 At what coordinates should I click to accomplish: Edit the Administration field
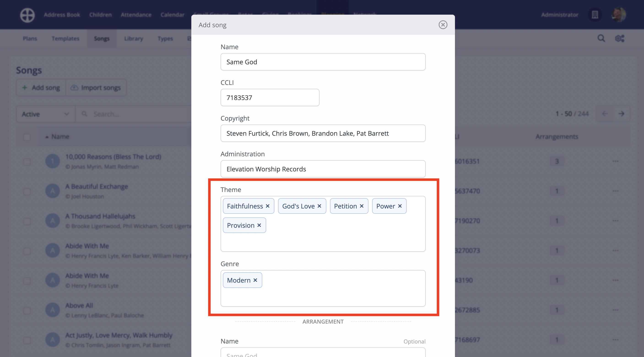pos(323,169)
